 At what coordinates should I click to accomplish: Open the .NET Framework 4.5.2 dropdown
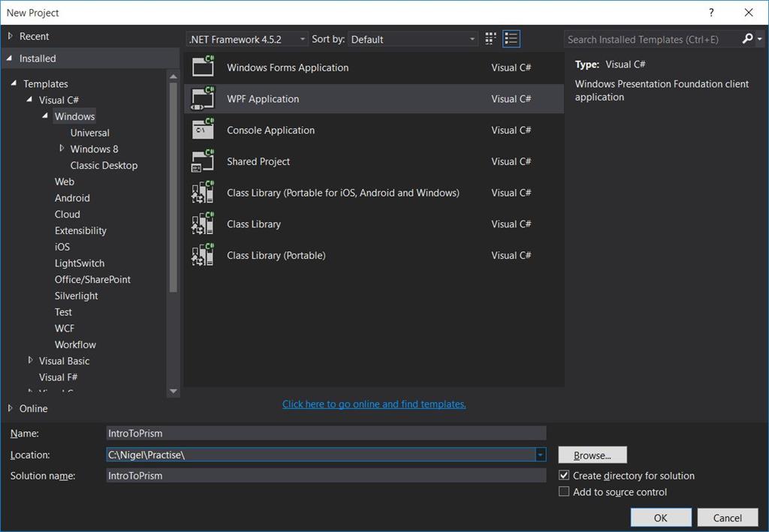click(303, 38)
